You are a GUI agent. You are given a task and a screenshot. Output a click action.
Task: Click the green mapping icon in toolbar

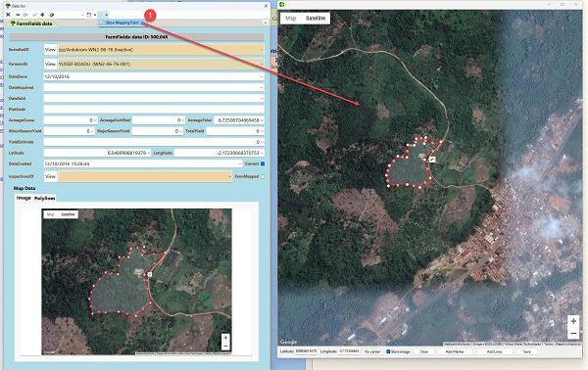101,15
